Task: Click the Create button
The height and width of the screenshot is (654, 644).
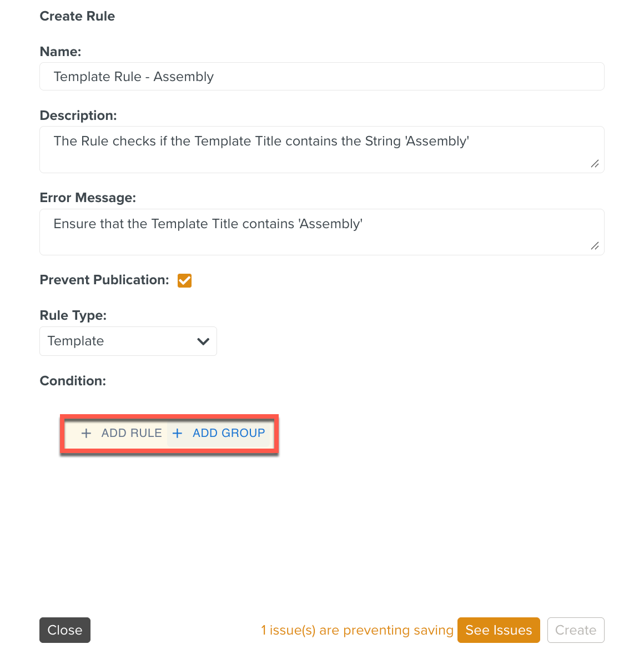Action: coord(575,630)
